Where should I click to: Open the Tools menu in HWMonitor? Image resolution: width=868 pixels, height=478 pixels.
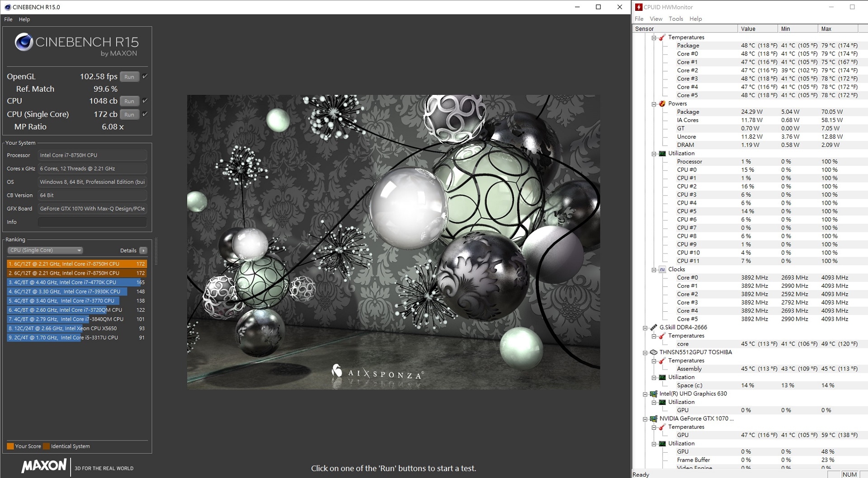676,19
